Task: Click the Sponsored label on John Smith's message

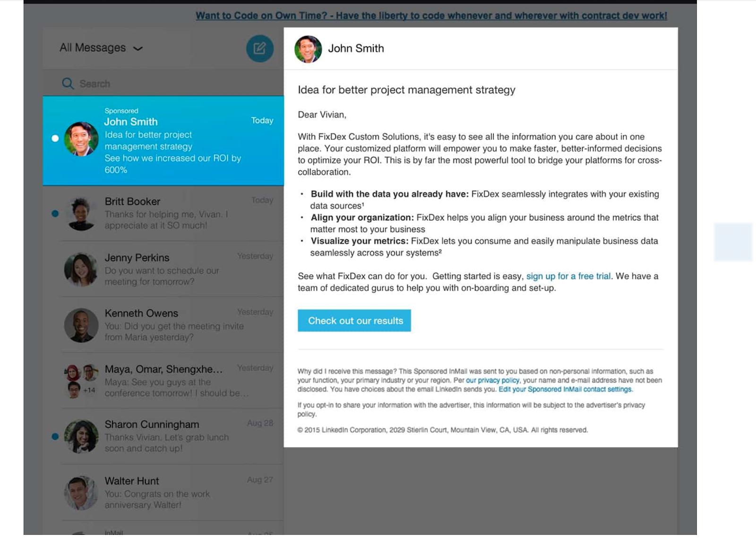Action: 121,111
